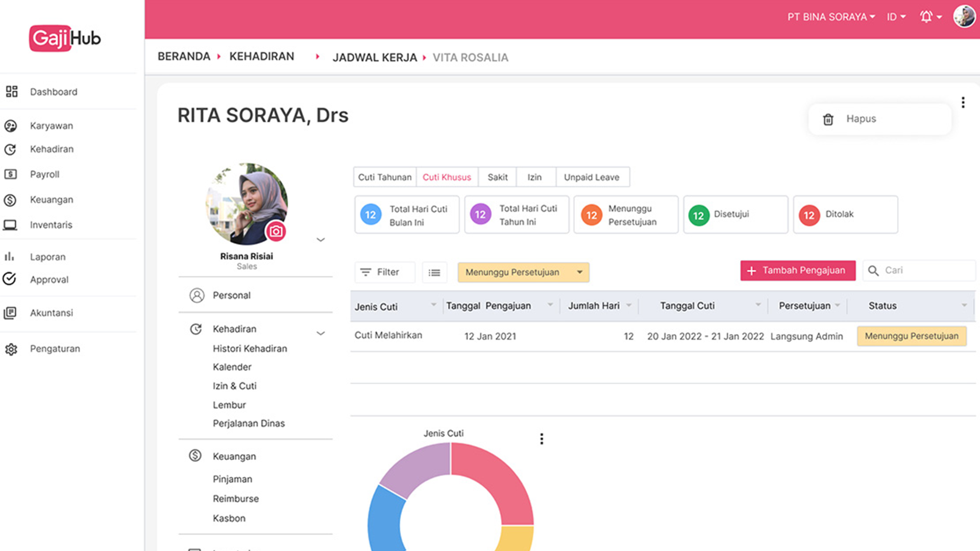980x551 pixels.
Task: Click the Inventaris laptop icon
Action: tap(11, 225)
